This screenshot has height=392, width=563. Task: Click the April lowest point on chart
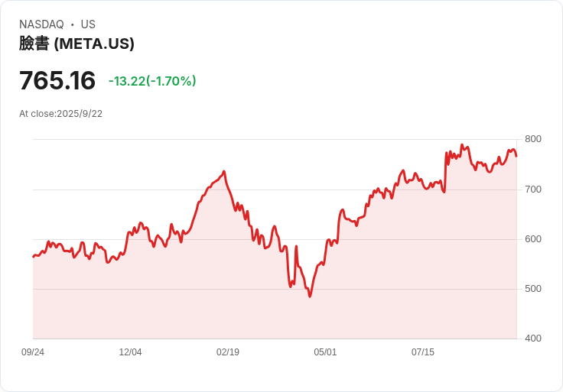click(310, 296)
